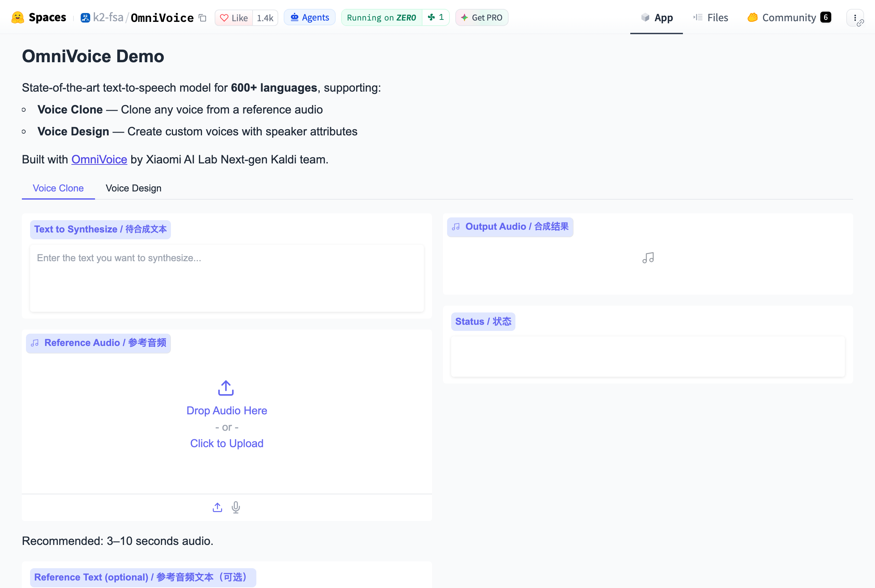This screenshot has width=875, height=588.
Task: Open the Agents button
Action: [x=310, y=17]
